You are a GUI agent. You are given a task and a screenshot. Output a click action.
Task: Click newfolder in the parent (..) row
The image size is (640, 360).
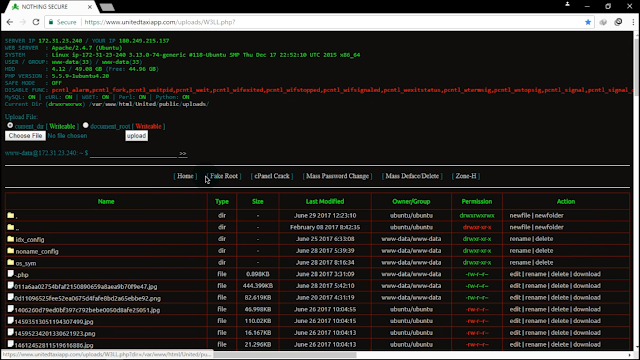(549, 227)
